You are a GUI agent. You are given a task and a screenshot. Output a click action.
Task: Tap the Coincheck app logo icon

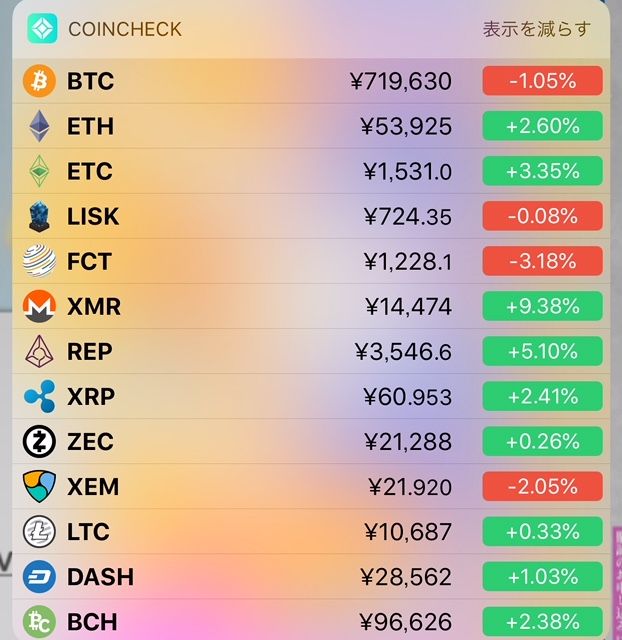[42, 28]
